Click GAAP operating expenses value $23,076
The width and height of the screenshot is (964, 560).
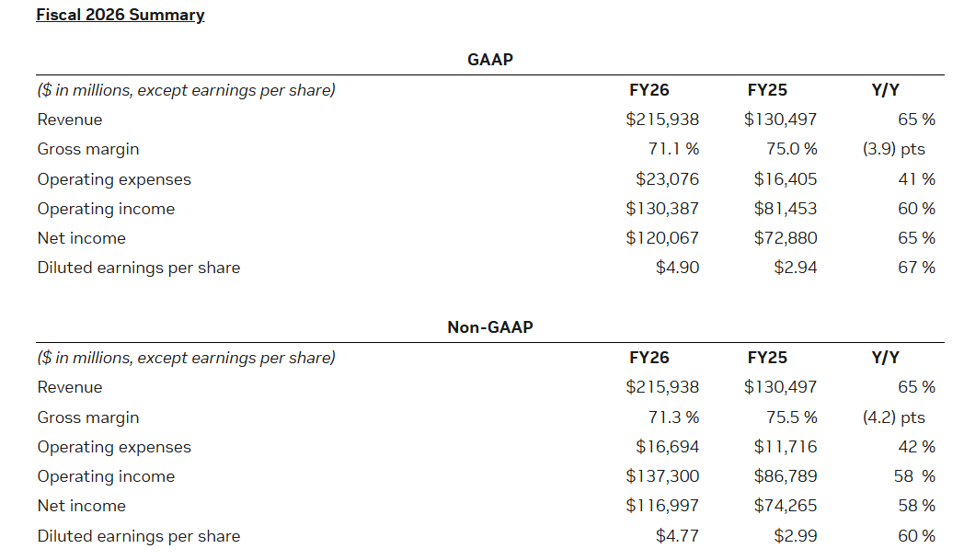click(x=667, y=179)
